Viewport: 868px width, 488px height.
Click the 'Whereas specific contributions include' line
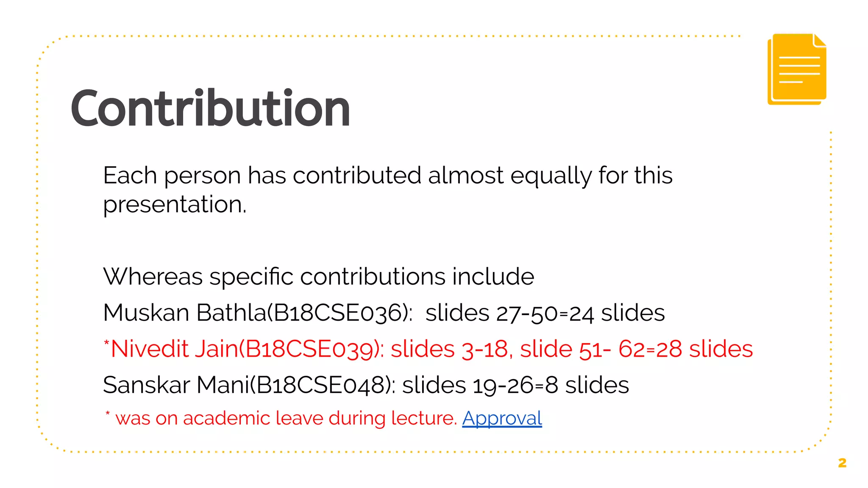point(318,277)
